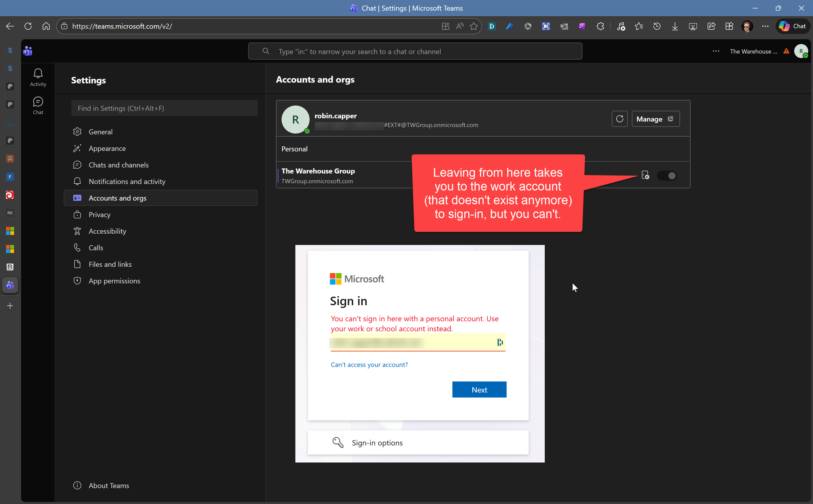Open the browser settings ellipsis menu
The width and height of the screenshot is (813, 504).
[x=765, y=26]
